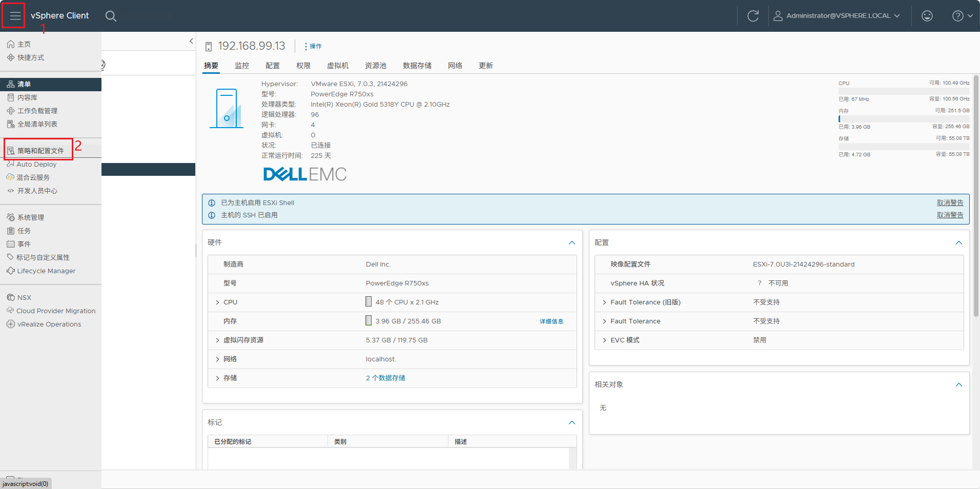Open the feedback smiley icon
Viewport: 980px width, 489px height.
click(x=927, y=16)
